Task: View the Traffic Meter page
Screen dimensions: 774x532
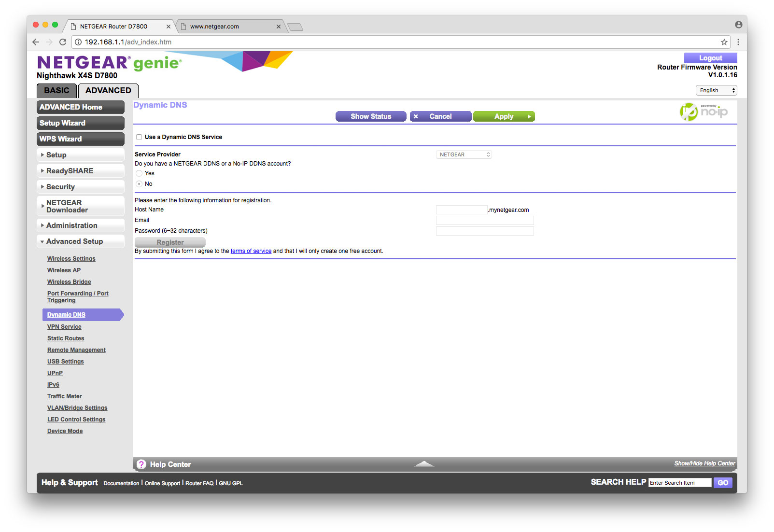Action: pyautogui.click(x=65, y=396)
